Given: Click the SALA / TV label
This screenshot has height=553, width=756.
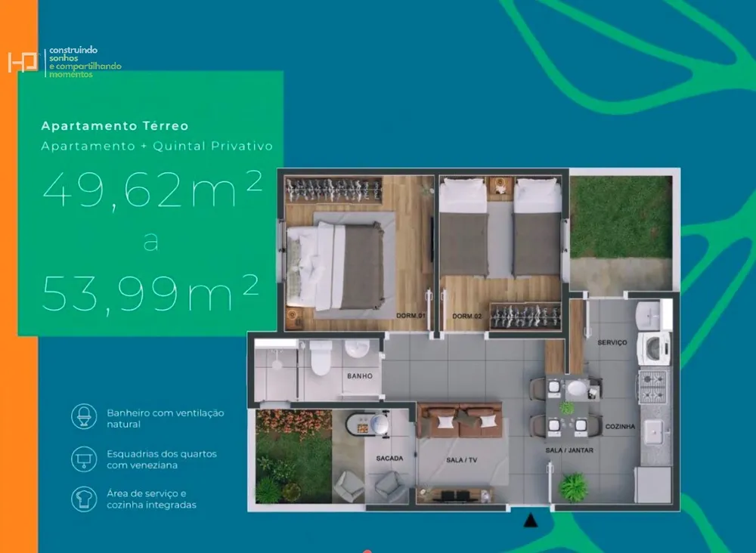Looking at the screenshot, I should pyautogui.click(x=461, y=460).
